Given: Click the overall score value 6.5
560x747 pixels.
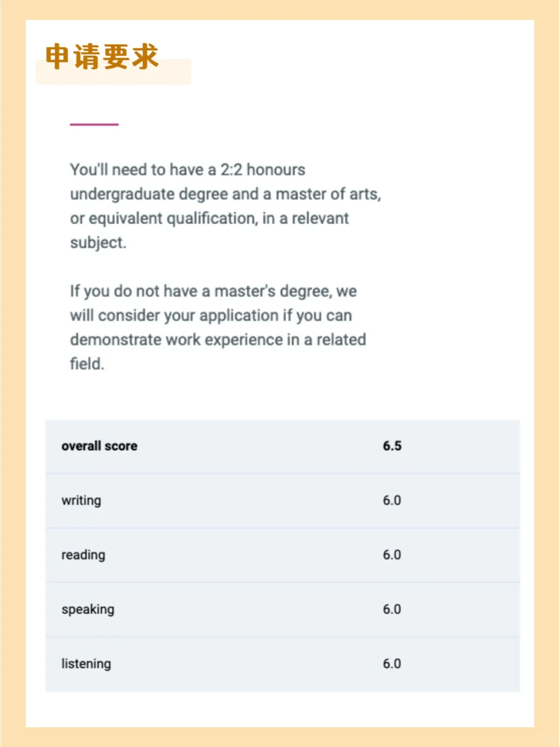Looking at the screenshot, I should click(x=393, y=446).
